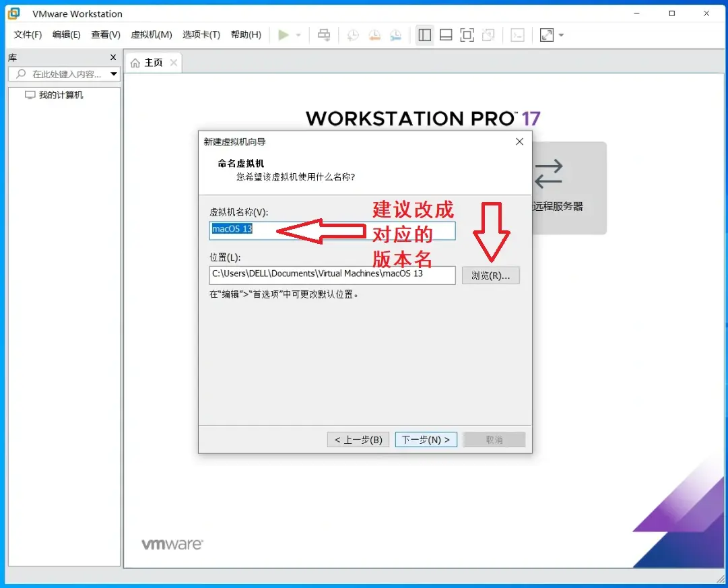The height and width of the screenshot is (588, 728).
Task: Click the 下一步(N) next button
Action: point(426,440)
